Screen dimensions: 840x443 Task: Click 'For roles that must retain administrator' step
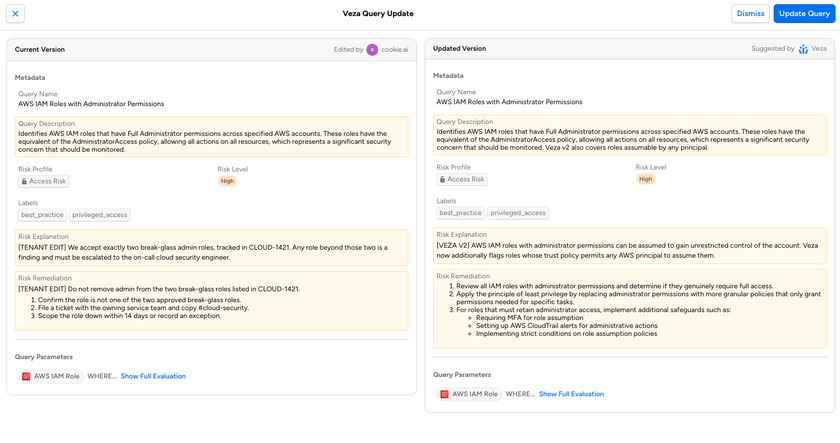click(594, 310)
